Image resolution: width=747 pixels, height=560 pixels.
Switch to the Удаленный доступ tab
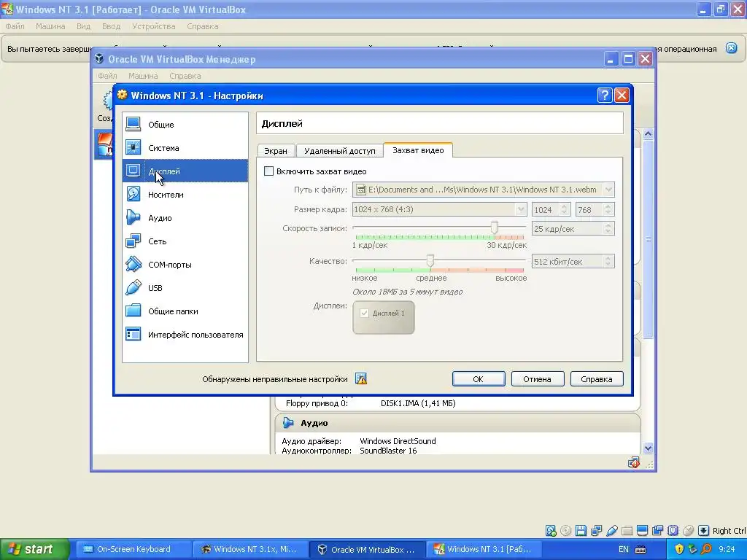(x=340, y=150)
